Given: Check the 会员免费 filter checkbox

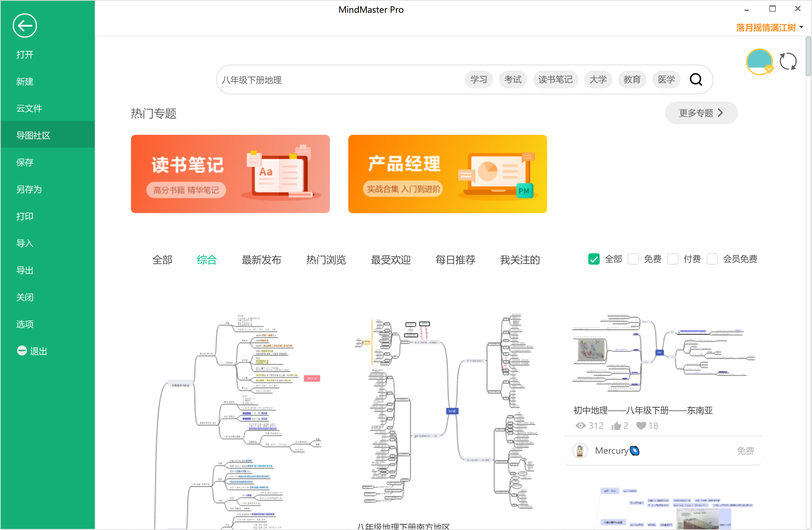Looking at the screenshot, I should click(712, 259).
